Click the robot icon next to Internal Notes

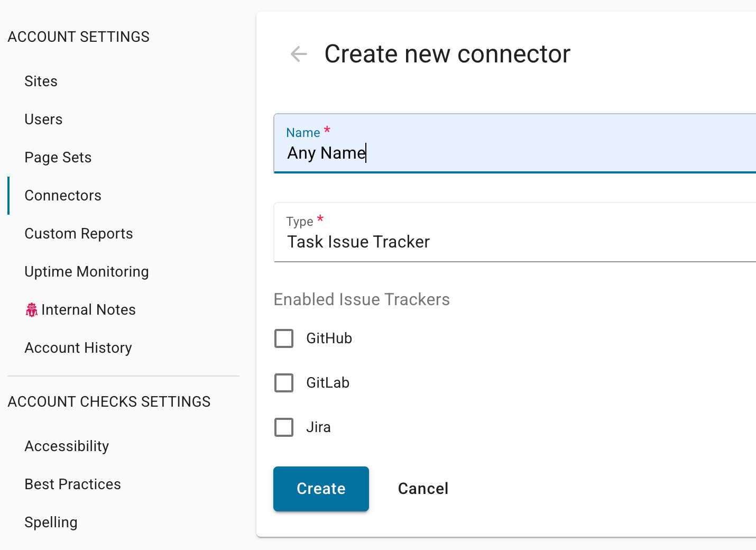(x=31, y=309)
